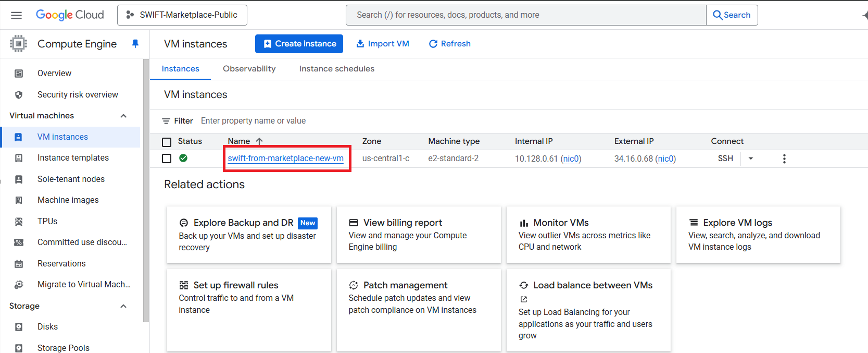
Task: Click the nic0 link beside external IP
Action: 665,159
